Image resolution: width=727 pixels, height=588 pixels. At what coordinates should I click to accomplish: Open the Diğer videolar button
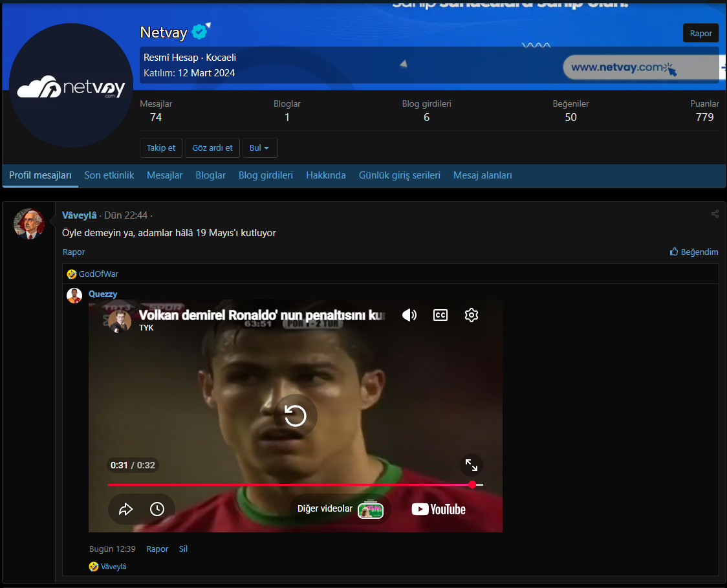click(340, 509)
